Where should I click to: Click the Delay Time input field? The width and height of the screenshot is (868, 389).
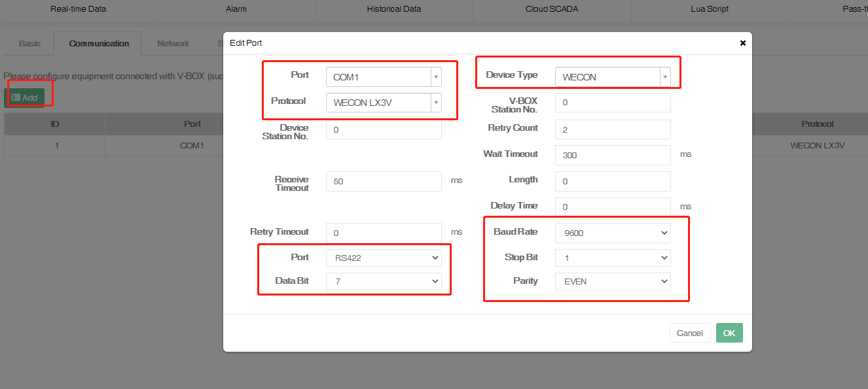point(613,207)
